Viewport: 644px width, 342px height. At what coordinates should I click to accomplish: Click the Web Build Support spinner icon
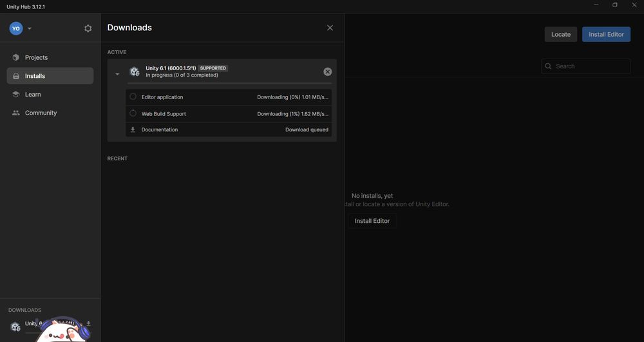pos(133,113)
